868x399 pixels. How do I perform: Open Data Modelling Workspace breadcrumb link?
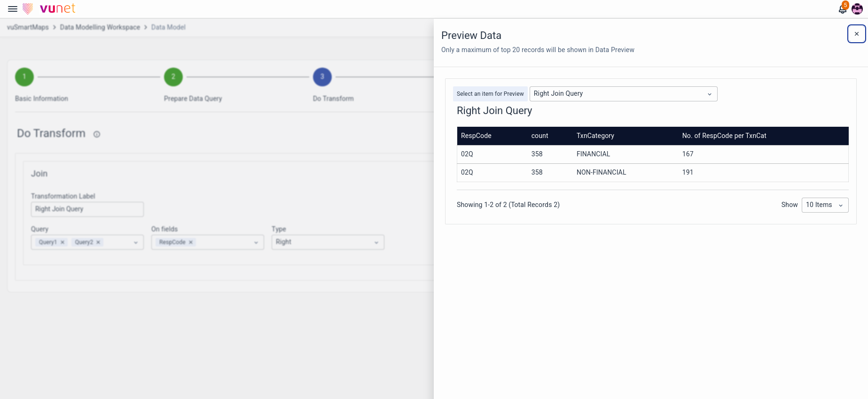(100, 27)
